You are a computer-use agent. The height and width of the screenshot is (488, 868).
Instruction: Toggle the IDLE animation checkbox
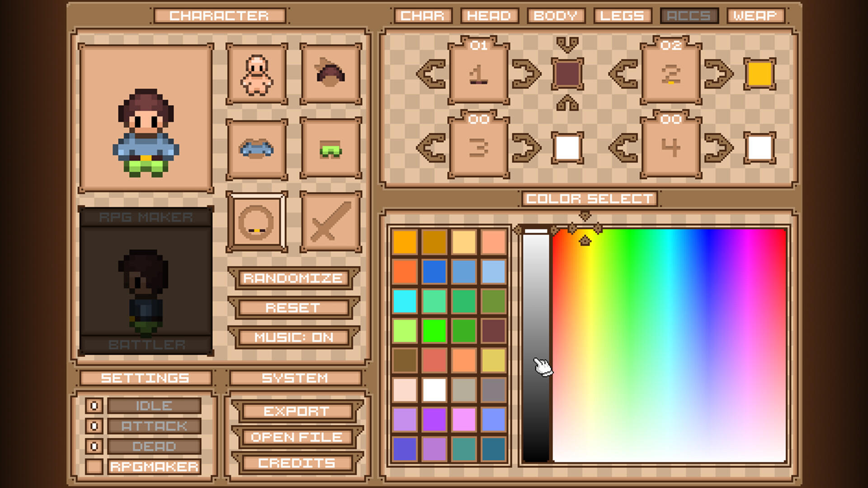(x=94, y=406)
